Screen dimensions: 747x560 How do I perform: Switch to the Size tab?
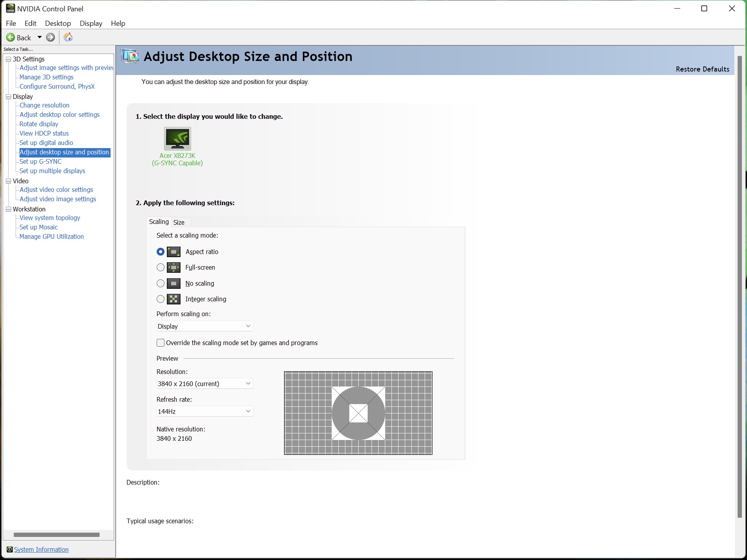click(x=179, y=222)
